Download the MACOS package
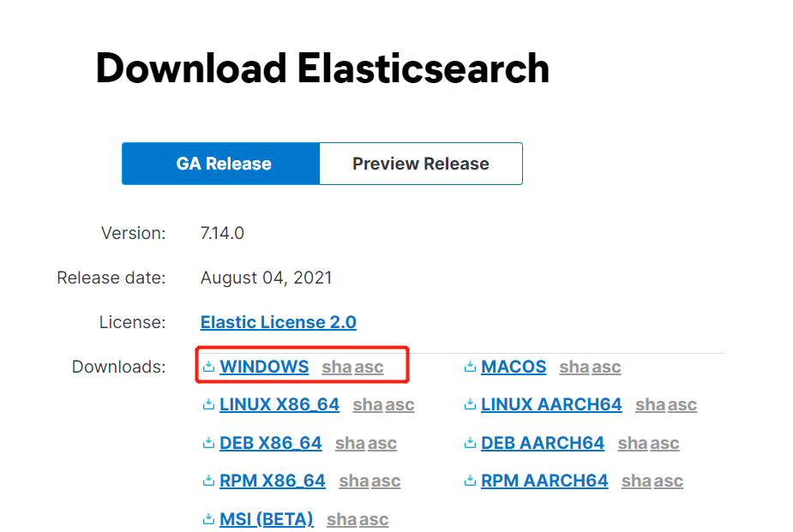Viewport: 793px width, 532px height. [514, 367]
